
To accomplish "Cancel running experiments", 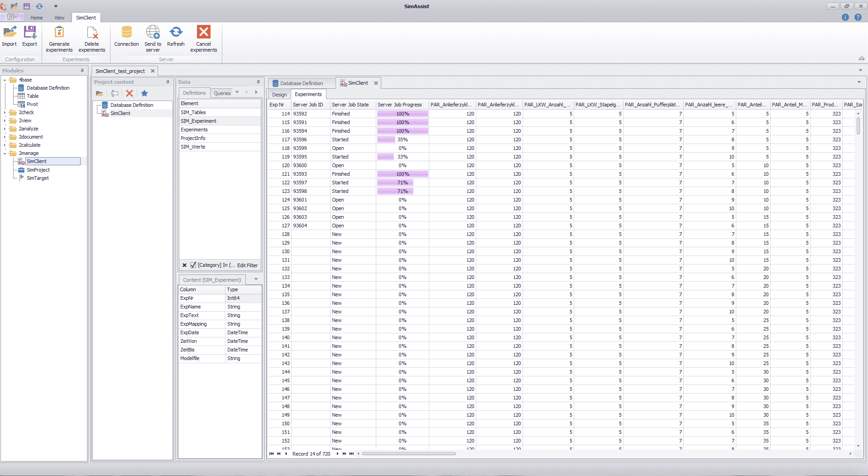I will (204, 39).
